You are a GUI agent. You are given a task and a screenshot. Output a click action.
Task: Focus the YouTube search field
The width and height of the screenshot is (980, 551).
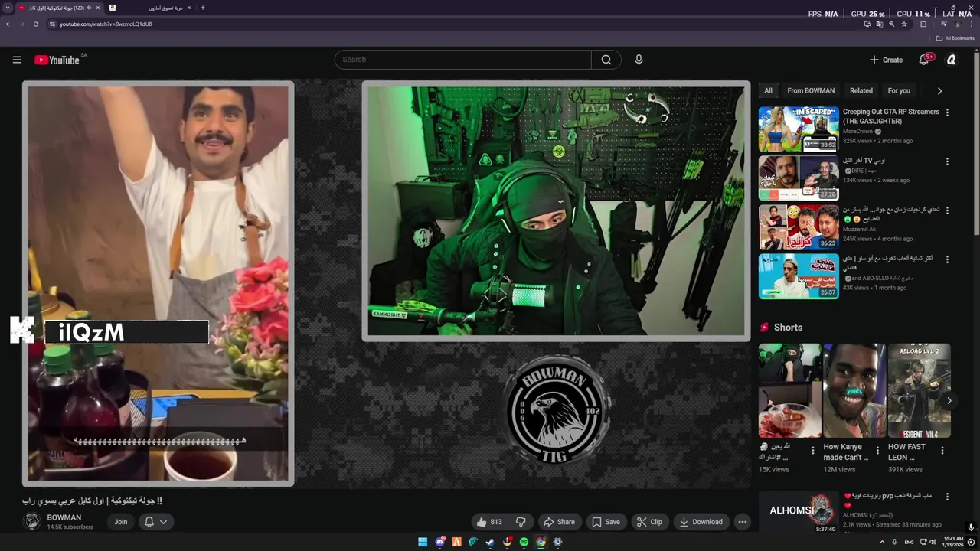tap(462, 60)
